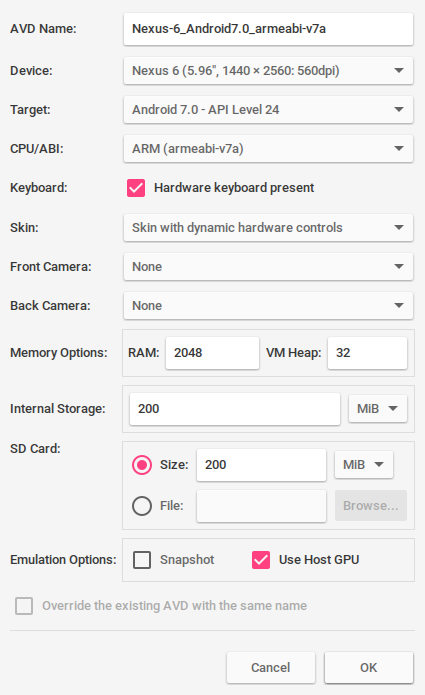
Task: Click the Browse... button
Action: pyautogui.click(x=371, y=506)
